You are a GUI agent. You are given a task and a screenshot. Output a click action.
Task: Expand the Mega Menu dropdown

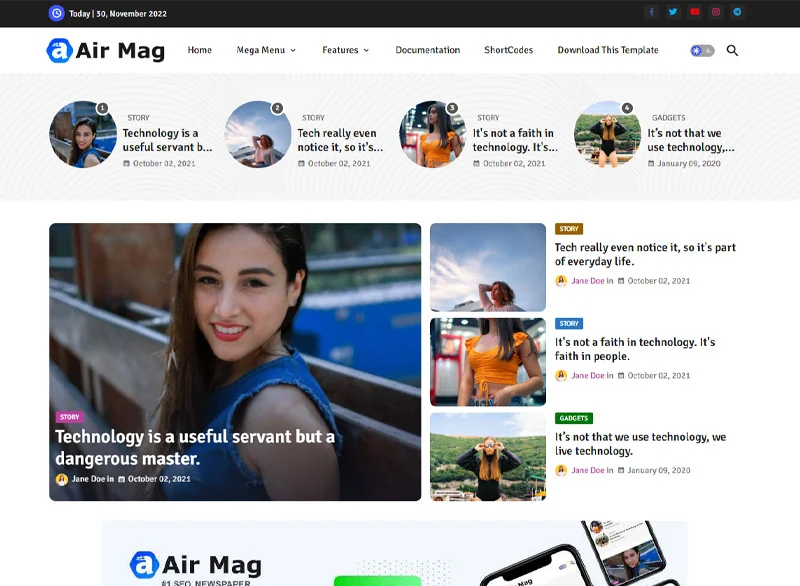pyautogui.click(x=266, y=50)
